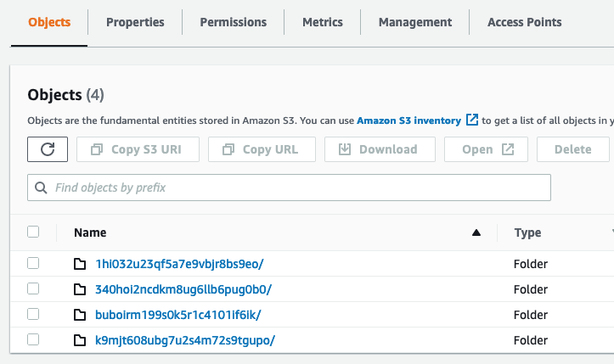Focus the Find objects by prefix field
The image size is (614, 364).
tap(297, 188)
